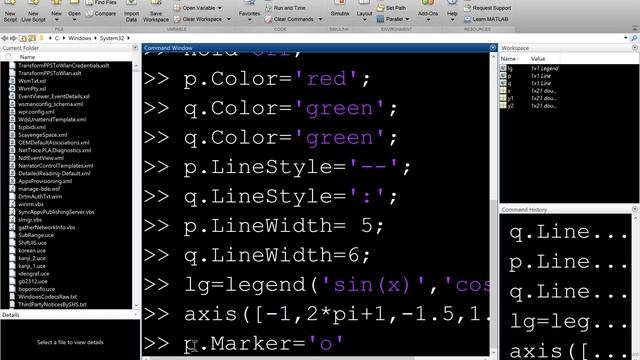Expand the Clear Commands dropdown arrow

[320, 19]
